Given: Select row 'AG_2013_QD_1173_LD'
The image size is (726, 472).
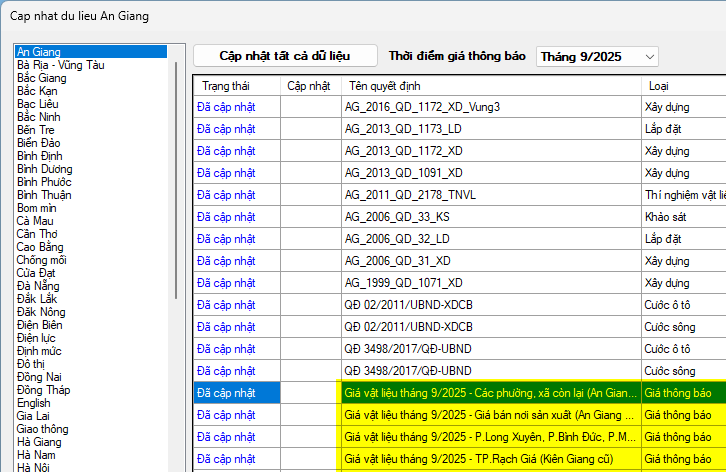Looking at the screenshot, I should [459, 129].
